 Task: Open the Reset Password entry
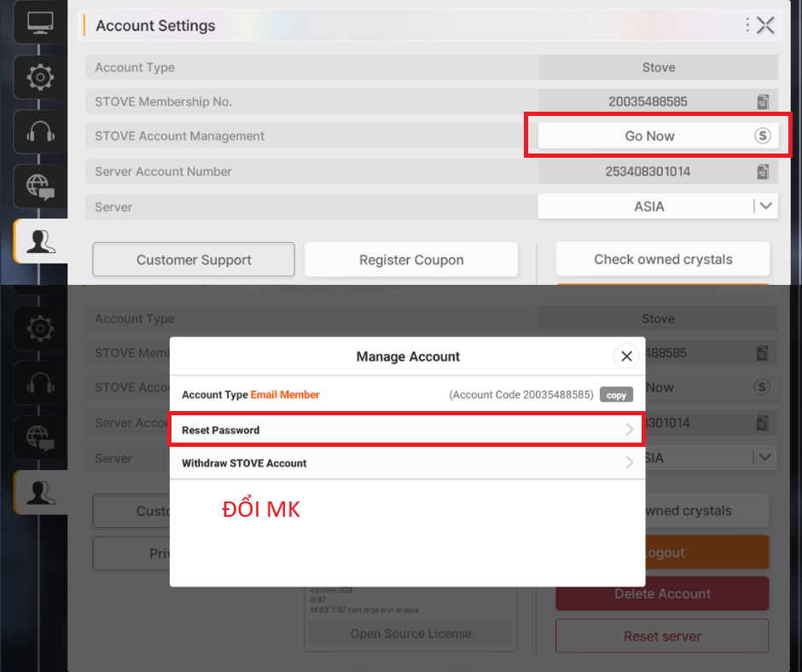click(x=406, y=430)
